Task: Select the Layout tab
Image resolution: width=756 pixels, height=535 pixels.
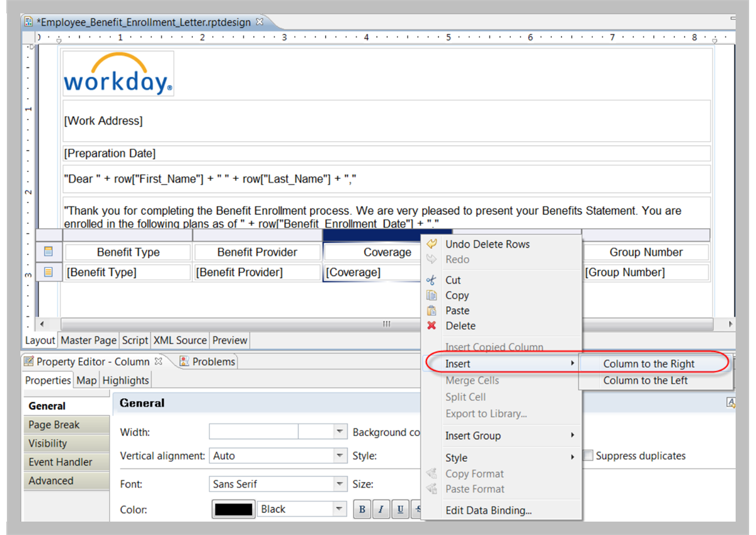Action: coord(40,340)
